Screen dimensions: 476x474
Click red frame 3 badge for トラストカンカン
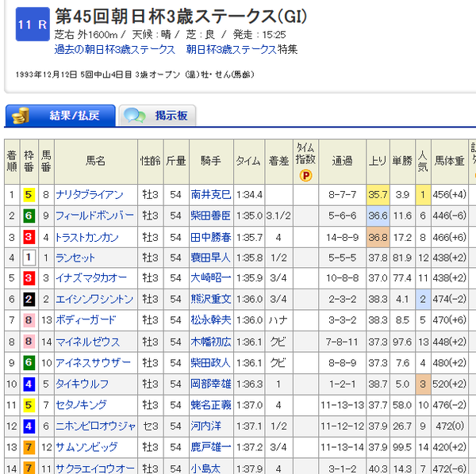[29, 237]
